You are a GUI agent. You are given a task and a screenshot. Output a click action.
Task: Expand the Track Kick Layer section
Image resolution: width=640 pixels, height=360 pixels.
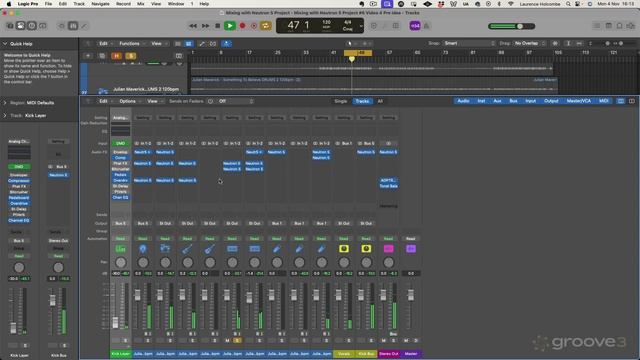5,116
